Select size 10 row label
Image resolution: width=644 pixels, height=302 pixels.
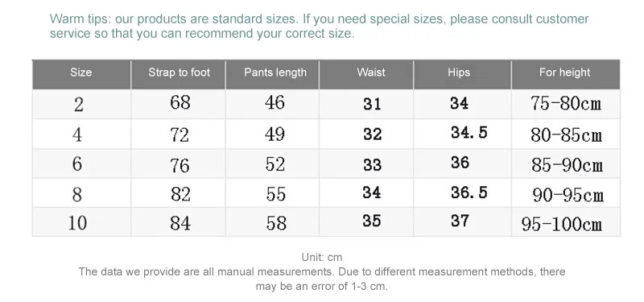point(77,223)
